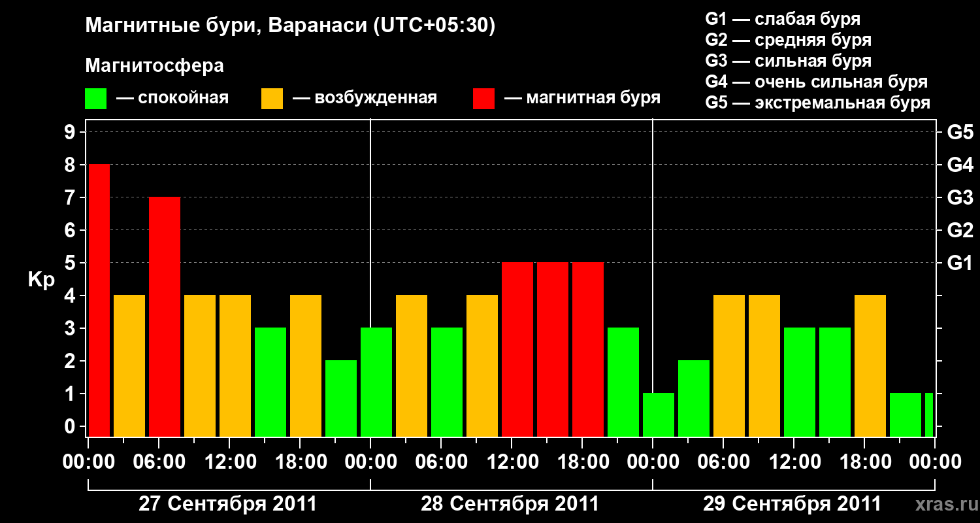Click the 'G3 — сильная буря' legend line

pos(789,61)
